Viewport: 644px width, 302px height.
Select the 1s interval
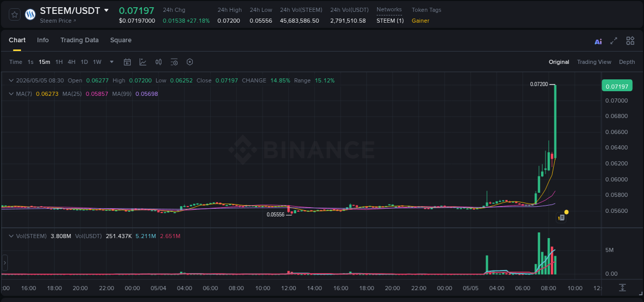tap(30, 62)
